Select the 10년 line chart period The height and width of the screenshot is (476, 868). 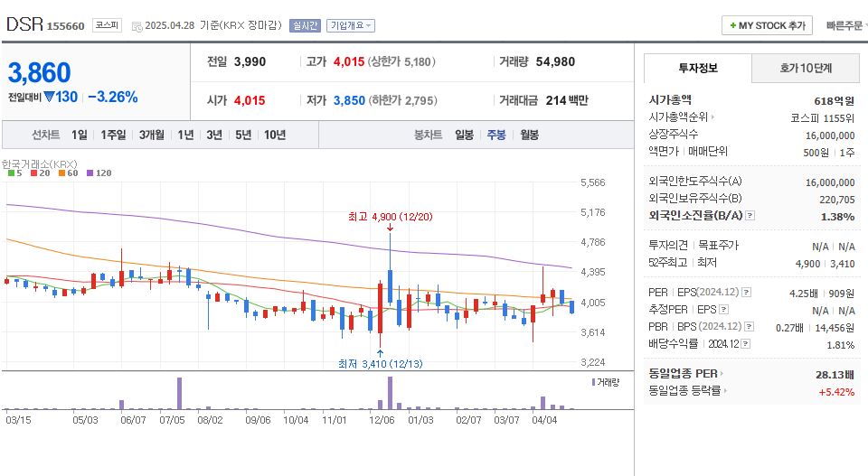(x=275, y=135)
